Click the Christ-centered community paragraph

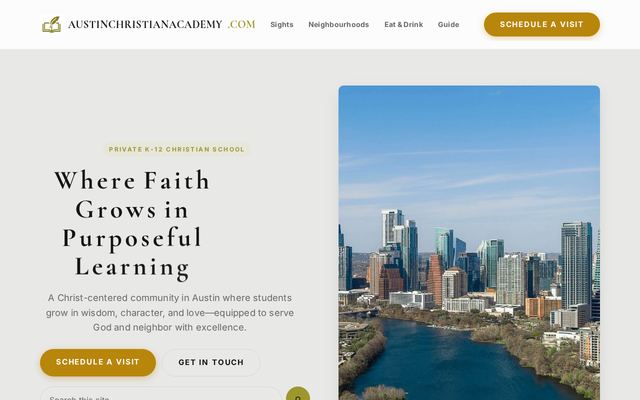(x=170, y=313)
